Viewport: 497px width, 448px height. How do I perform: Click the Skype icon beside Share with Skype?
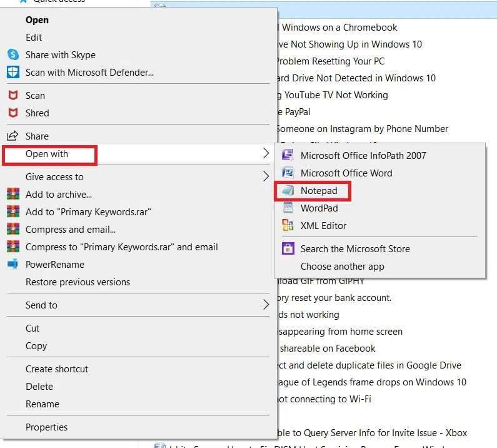(13, 54)
